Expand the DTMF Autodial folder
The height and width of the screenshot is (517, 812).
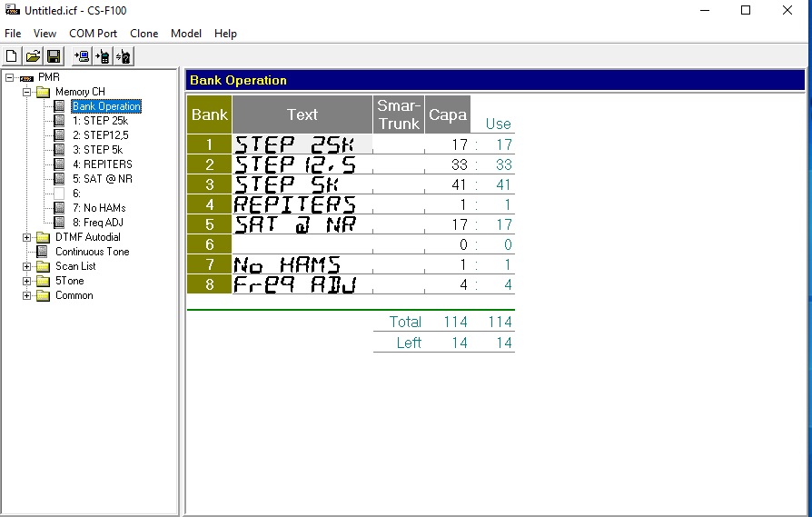pyautogui.click(x=27, y=237)
